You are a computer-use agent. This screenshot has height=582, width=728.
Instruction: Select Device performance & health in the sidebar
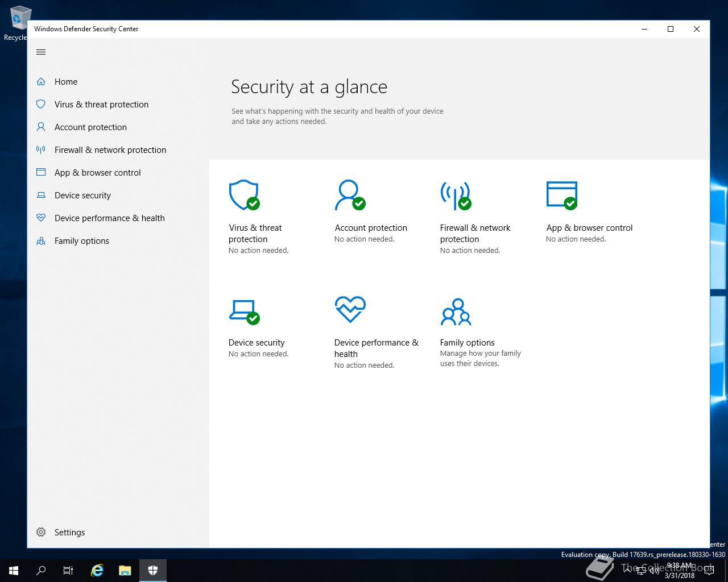pyautogui.click(x=109, y=218)
